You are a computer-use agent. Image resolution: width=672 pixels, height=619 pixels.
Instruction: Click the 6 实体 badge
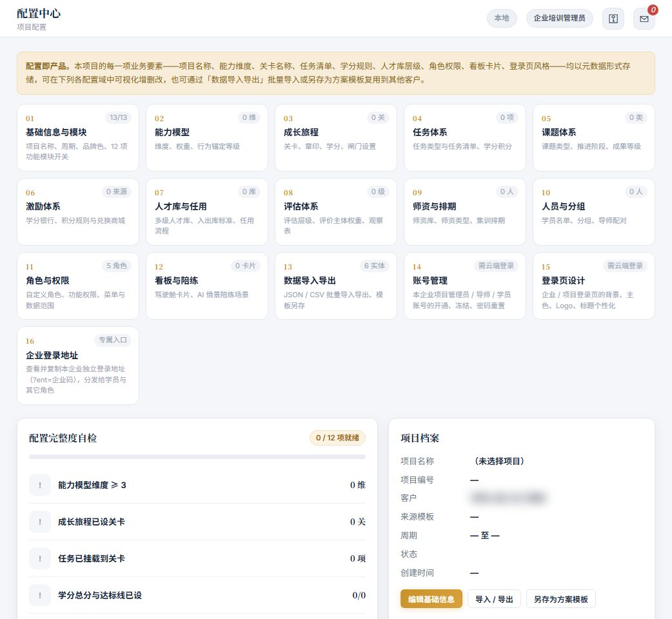[x=375, y=266]
